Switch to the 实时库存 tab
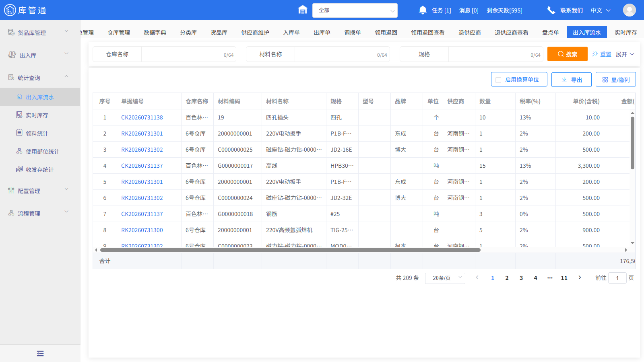Viewport: 644px width, 362px height. pyautogui.click(x=626, y=33)
